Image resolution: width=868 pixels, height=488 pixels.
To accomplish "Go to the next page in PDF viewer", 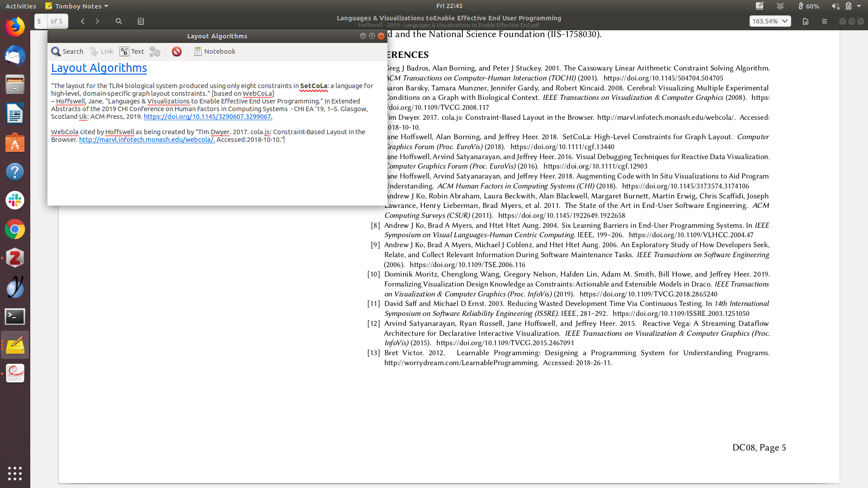I will coord(97,21).
